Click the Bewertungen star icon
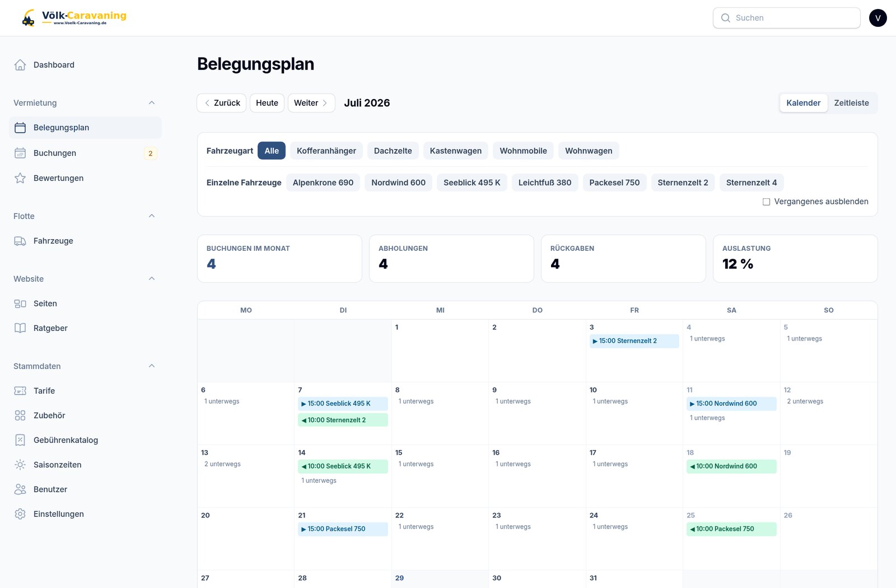896x588 pixels. tap(20, 178)
